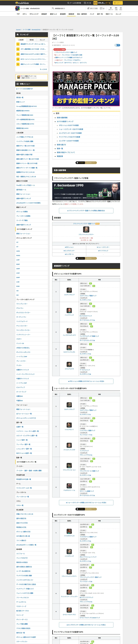Viewport: 138px width, 644px height.
Task: Click the Beckenbauer portrait in the 更新履歴 box
Action: click(x=86, y=229)
